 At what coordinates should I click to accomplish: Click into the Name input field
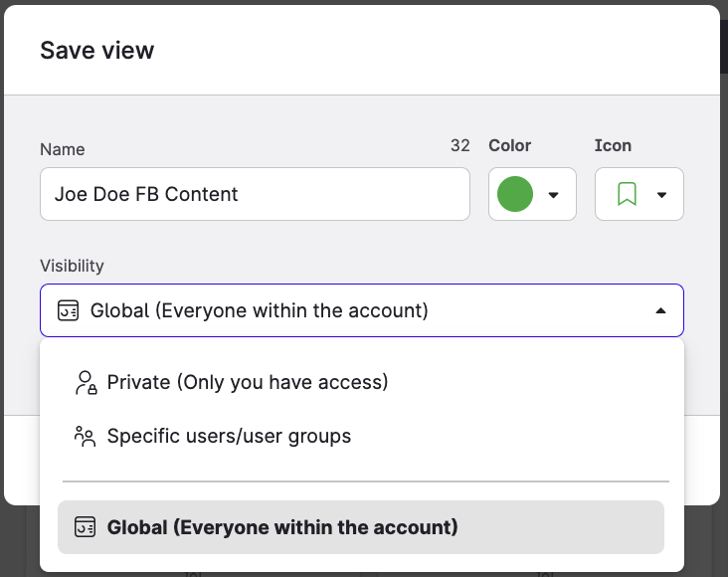(255, 194)
